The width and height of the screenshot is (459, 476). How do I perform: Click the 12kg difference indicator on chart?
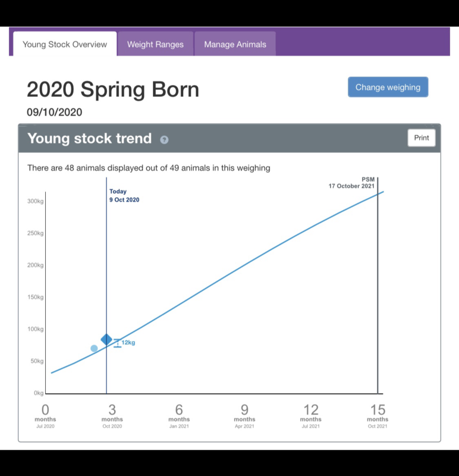coord(127,343)
